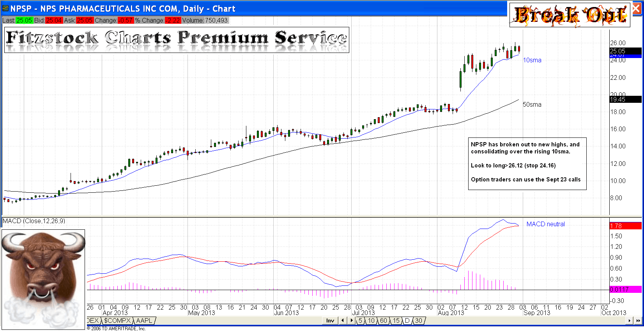Click the 26.00 price axis label
This screenshot has height=331, width=644.
[x=618, y=43]
